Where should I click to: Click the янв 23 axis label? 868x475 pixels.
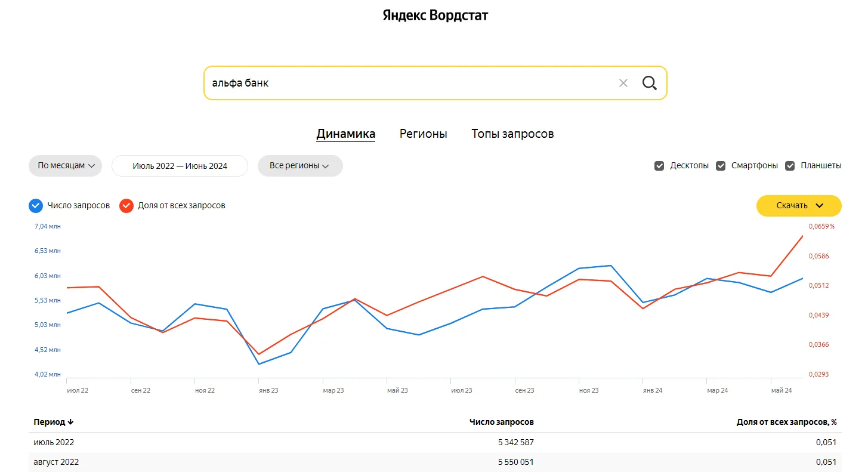tap(268, 390)
